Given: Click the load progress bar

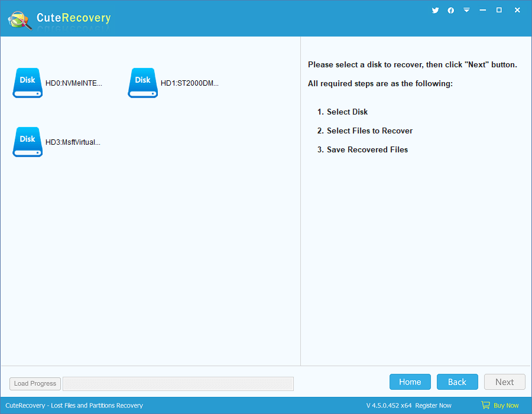Looking at the screenshot, I should pyautogui.click(x=179, y=384).
